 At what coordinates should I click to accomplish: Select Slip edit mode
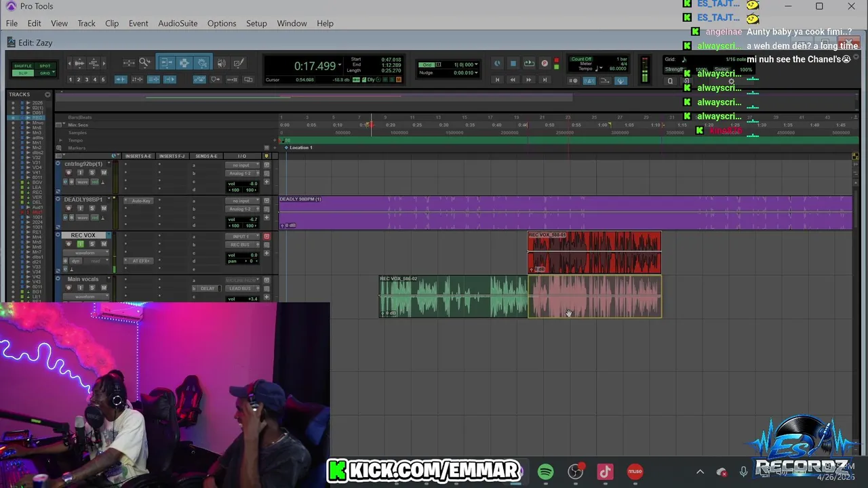(23, 73)
